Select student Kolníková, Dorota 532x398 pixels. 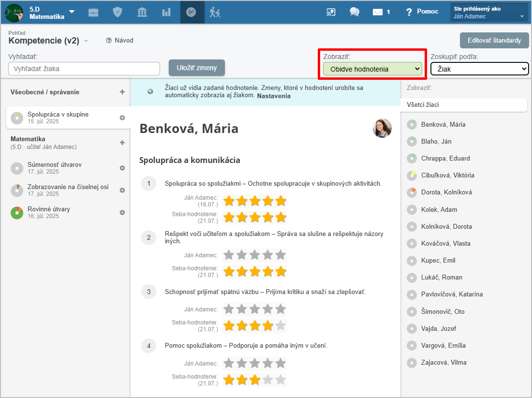pyautogui.click(x=446, y=227)
